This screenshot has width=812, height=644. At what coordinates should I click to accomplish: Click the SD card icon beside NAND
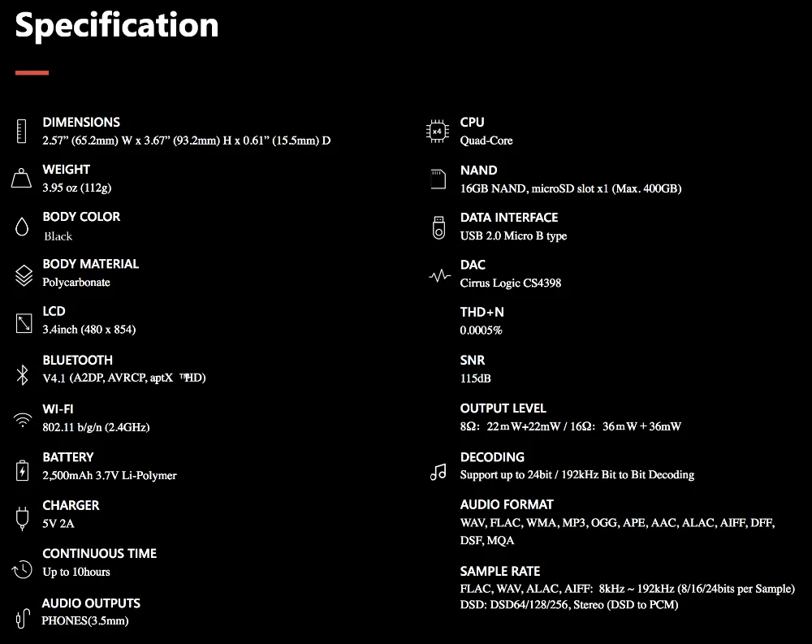pyautogui.click(x=438, y=179)
